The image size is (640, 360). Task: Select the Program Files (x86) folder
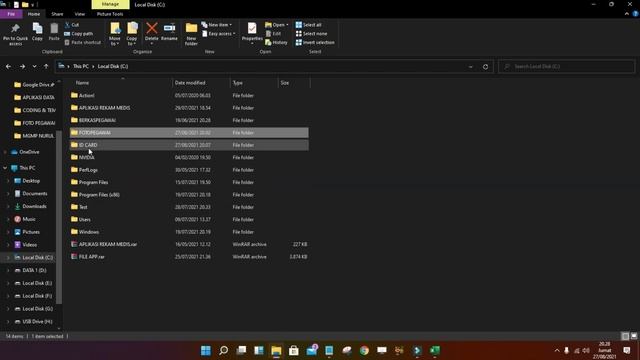(189, 195)
